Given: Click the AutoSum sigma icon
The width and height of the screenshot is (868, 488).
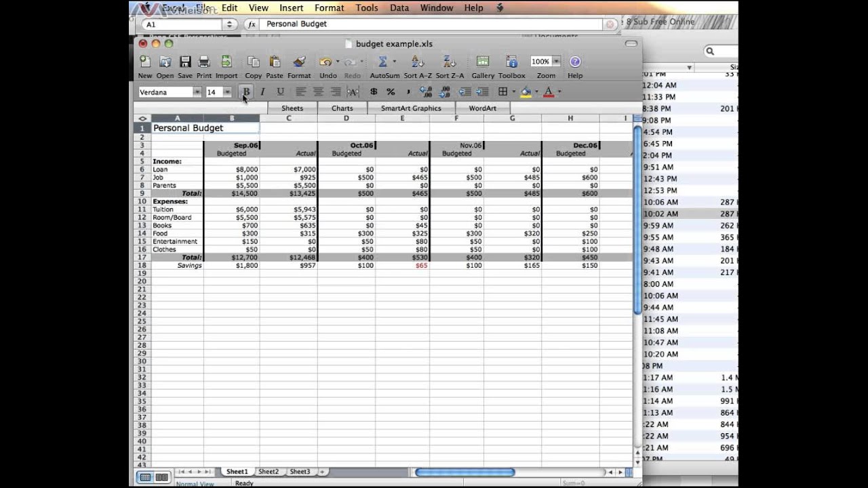Looking at the screenshot, I should (382, 62).
